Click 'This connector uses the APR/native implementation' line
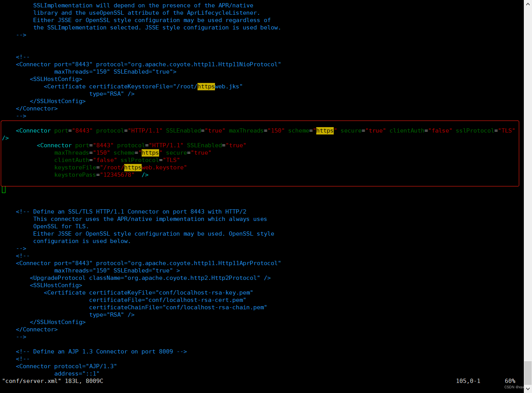This screenshot has height=393, width=532. [x=150, y=219]
